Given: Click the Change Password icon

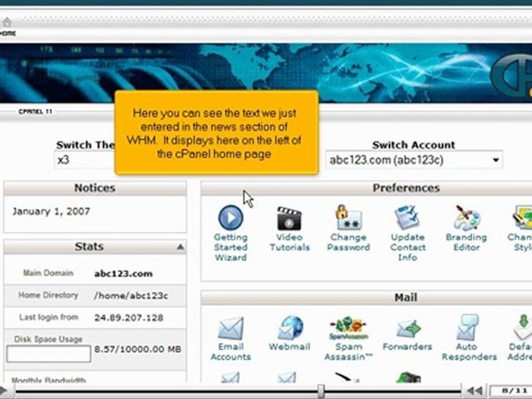Looking at the screenshot, I should click(348, 217).
